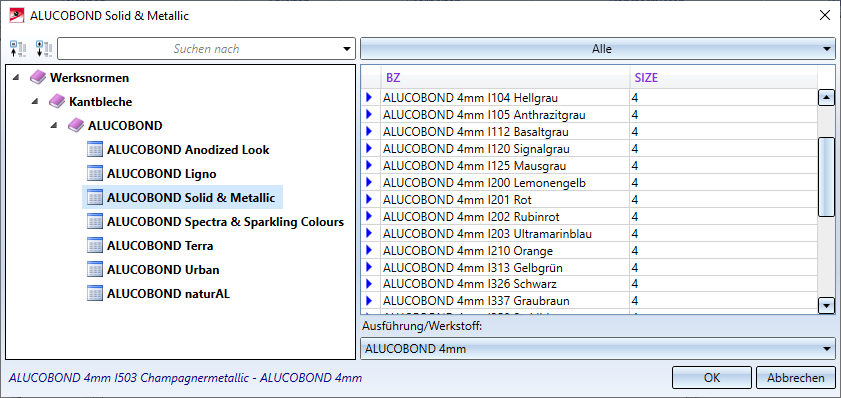This screenshot has width=841, height=398.
Task: Collapse the Werksnormen tree node
Action: (x=16, y=78)
